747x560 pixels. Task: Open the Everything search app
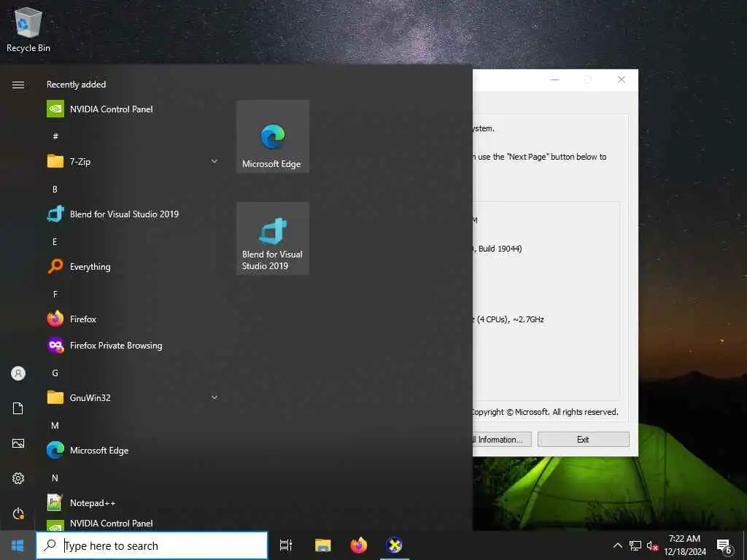[x=133, y=267]
